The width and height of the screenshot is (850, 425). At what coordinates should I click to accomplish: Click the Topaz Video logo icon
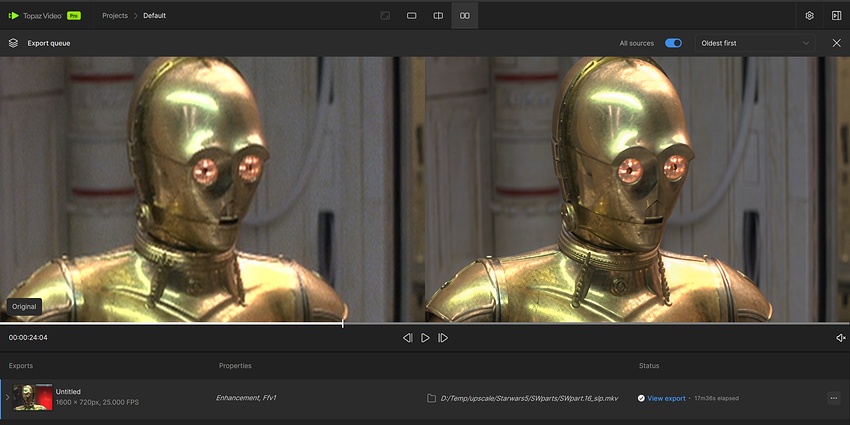[x=14, y=16]
